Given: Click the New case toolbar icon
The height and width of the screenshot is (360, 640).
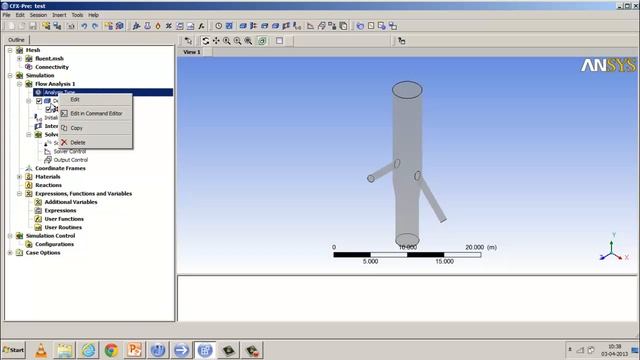Looking at the screenshot, I should click(11, 26).
